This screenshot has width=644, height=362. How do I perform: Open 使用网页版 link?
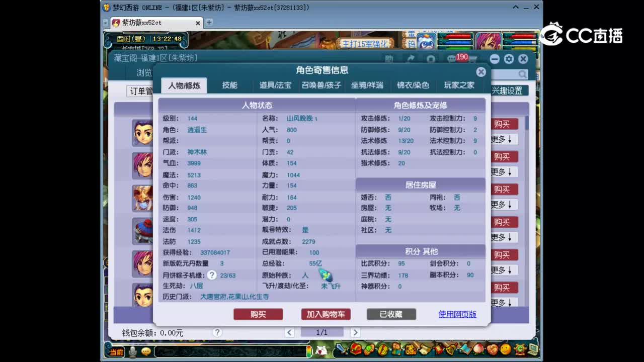tap(457, 314)
